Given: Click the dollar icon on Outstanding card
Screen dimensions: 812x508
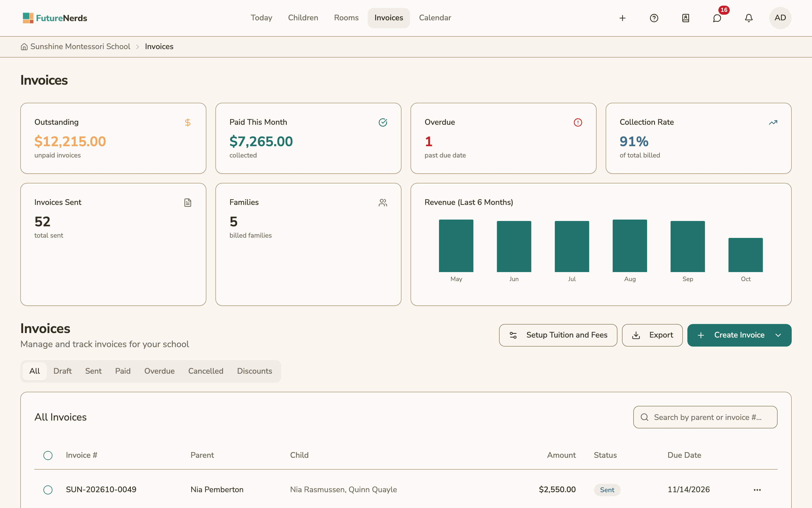Looking at the screenshot, I should (x=187, y=122).
